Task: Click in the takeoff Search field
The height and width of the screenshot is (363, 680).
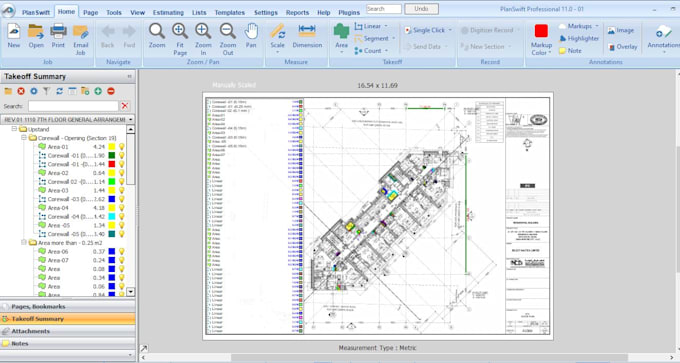Action: point(73,106)
